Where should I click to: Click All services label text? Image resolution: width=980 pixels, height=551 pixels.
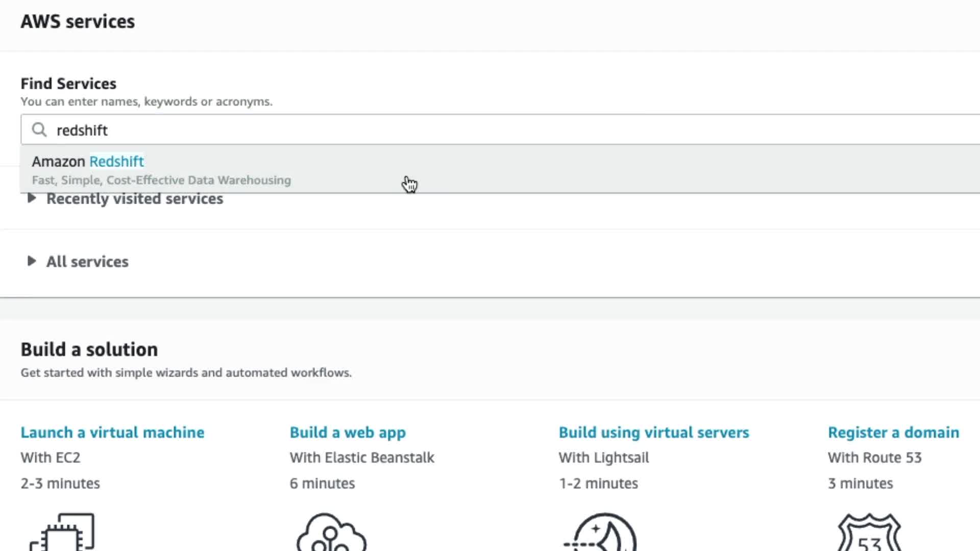pyautogui.click(x=87, y=262)
